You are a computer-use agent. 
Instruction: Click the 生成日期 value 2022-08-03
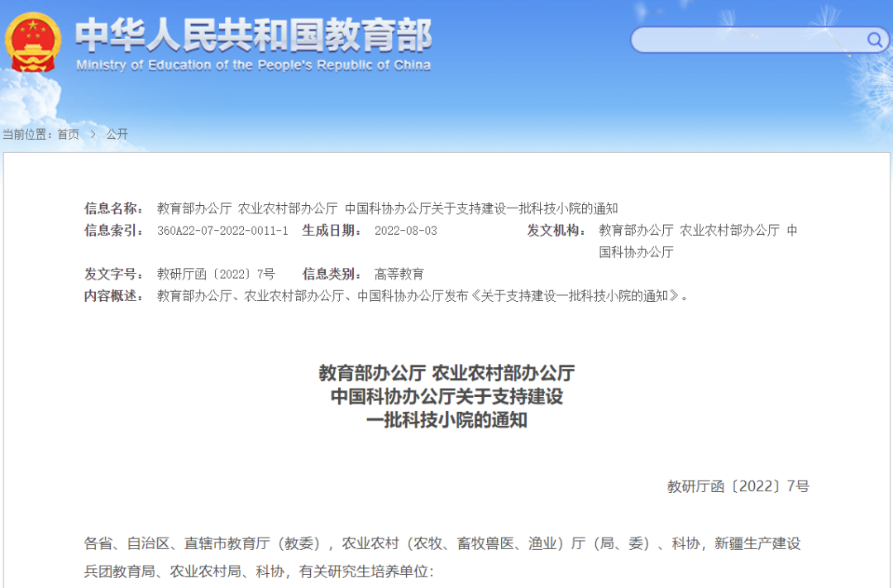click(x=405, y=231)
